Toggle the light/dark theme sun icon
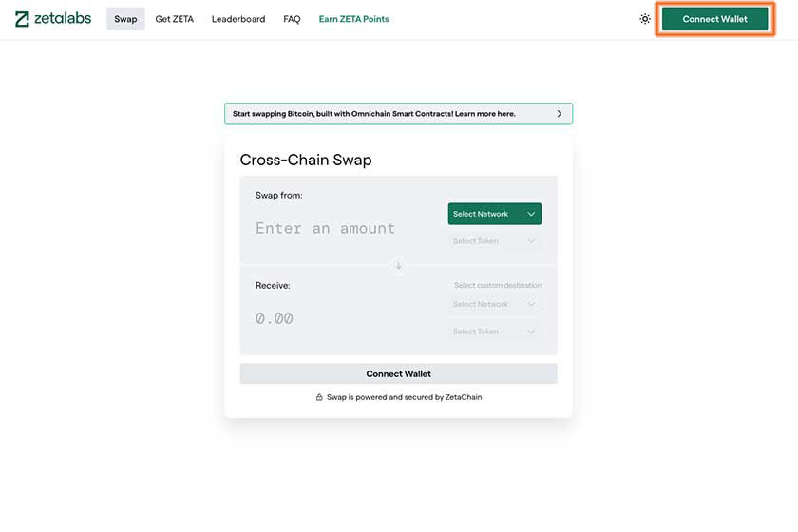 (x=645, y=19)
